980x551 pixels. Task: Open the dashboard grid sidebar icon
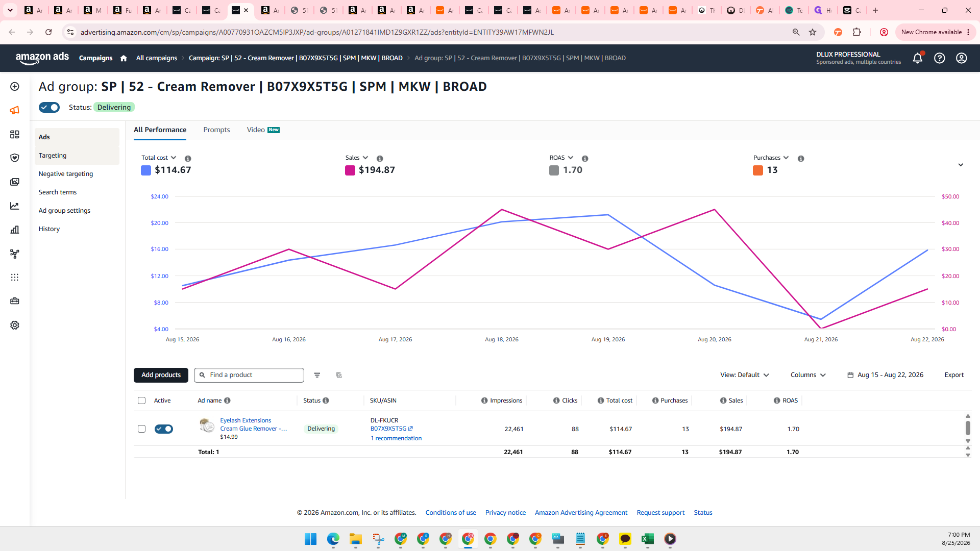15,134
